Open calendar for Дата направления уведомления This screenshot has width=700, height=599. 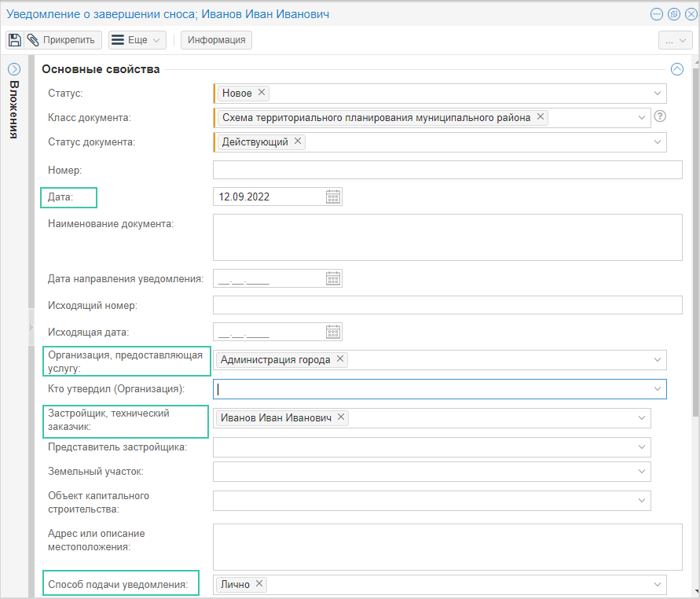332,278
